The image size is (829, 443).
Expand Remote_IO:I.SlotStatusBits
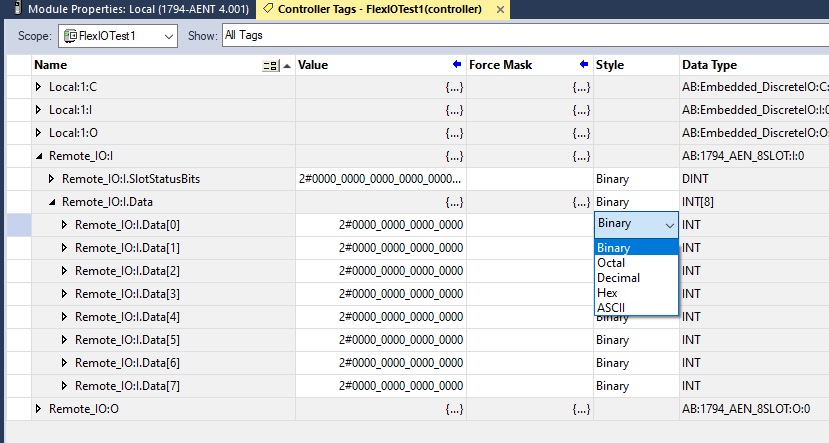[51, 179]
